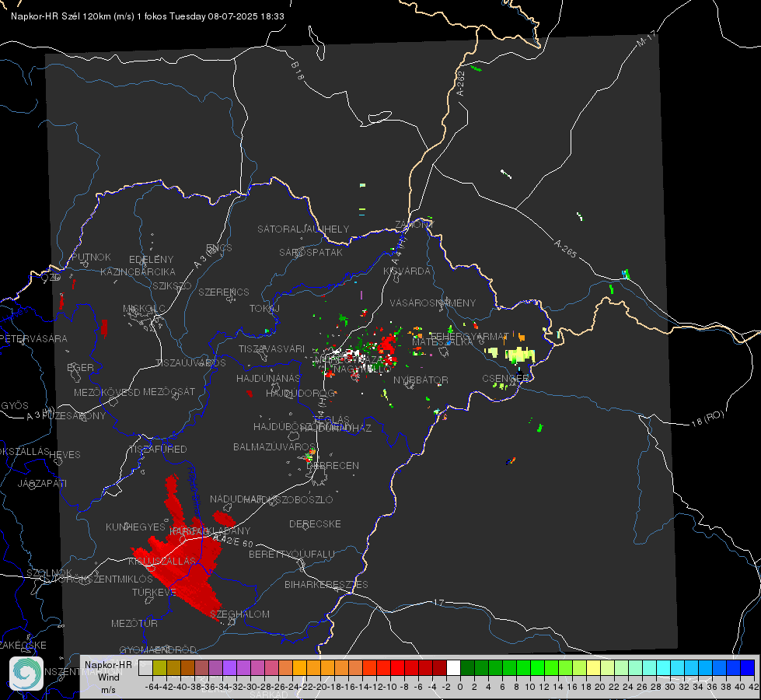Screen dimensions: 761x700
Task: Click the HAJDÚNÁNÁS city label
Action: point(268,378)
